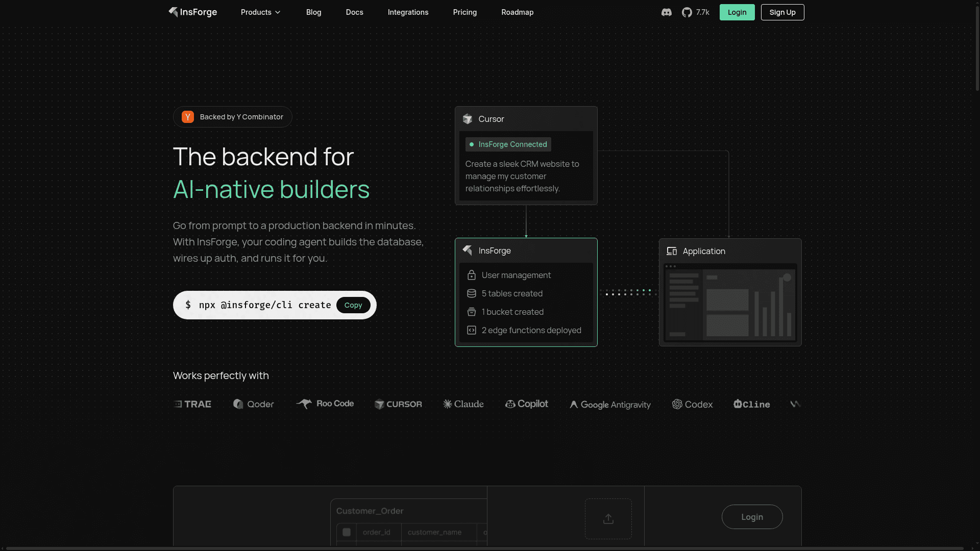This screenshot has height=551, width=980.
Task: Click the Application devices icon
Action: (x=672, y=251)
